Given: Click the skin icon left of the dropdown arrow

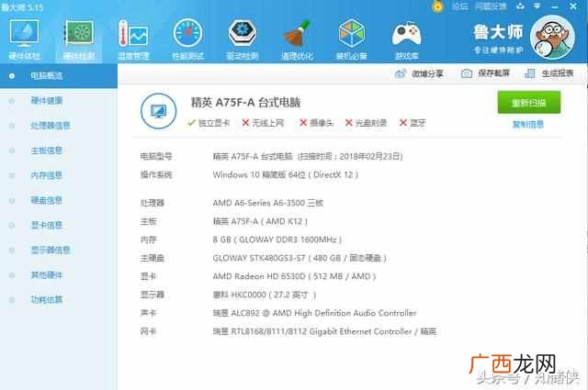Looking at the screenshot, I should 520,6.
